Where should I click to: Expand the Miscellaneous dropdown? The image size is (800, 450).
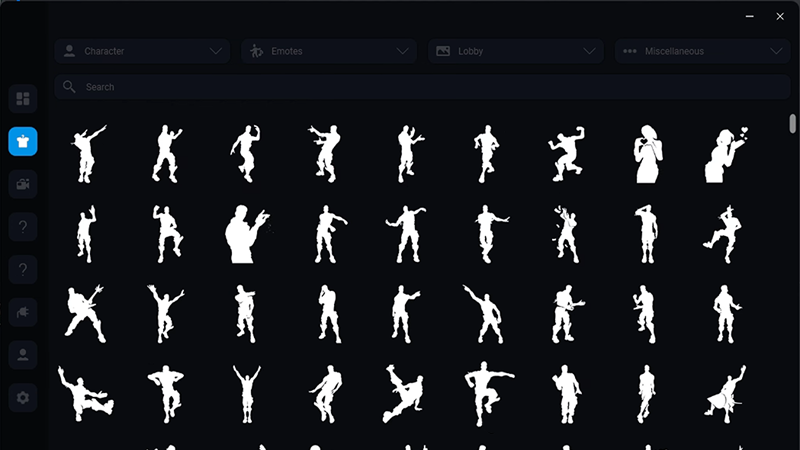point(702,51)
